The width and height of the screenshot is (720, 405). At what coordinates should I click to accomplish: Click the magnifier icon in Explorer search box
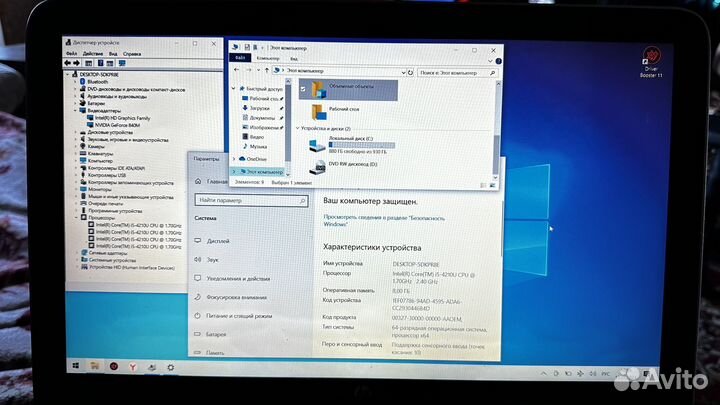493,73
